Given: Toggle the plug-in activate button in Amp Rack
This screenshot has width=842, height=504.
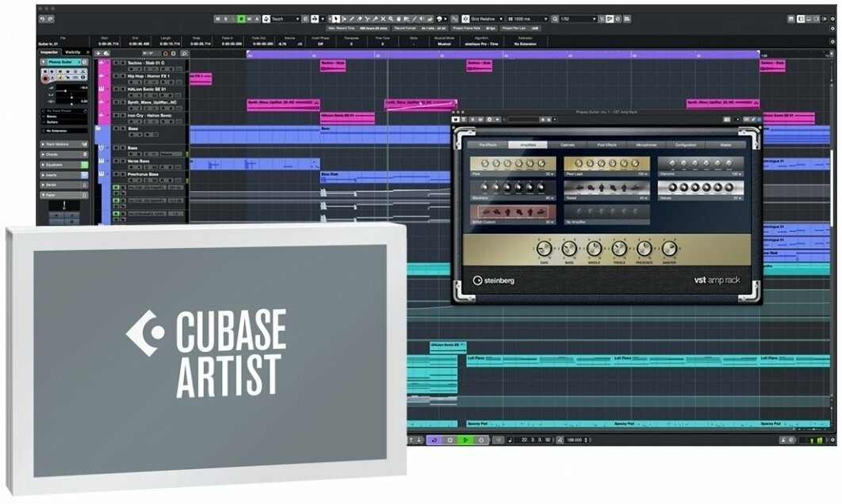Looking at the screenshot, I should 456,119.
